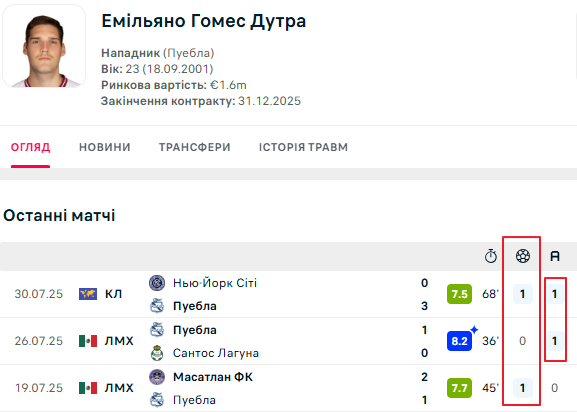577x412 pixels.
Task: Click the assists 'A' column icon
Action: [x=555, y=256]
